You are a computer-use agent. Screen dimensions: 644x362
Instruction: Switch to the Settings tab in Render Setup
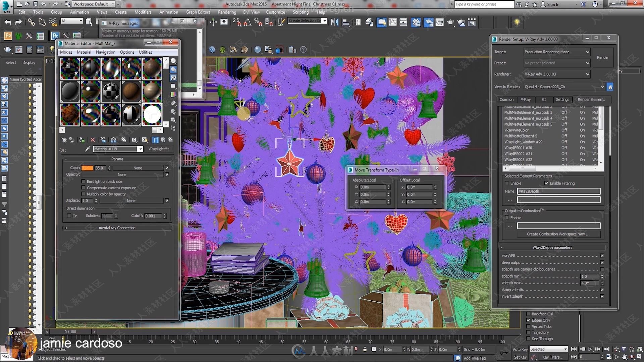tap(562, 100)
